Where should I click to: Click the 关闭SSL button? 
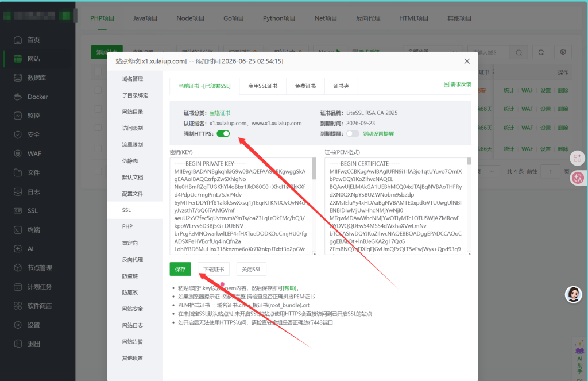pos(252,269)
